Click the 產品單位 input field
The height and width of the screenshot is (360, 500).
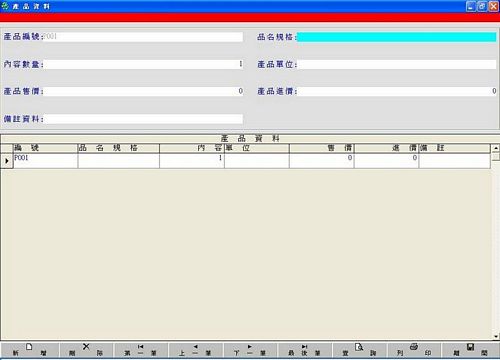[x=397, y=64]
